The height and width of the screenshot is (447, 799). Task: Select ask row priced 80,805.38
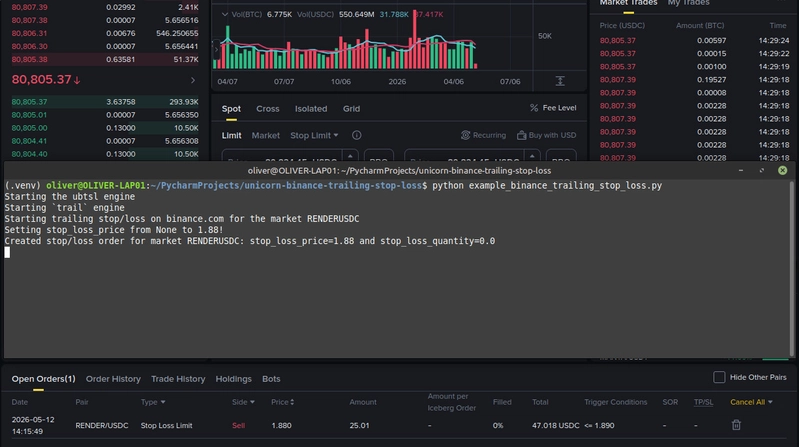click(104, 59)
